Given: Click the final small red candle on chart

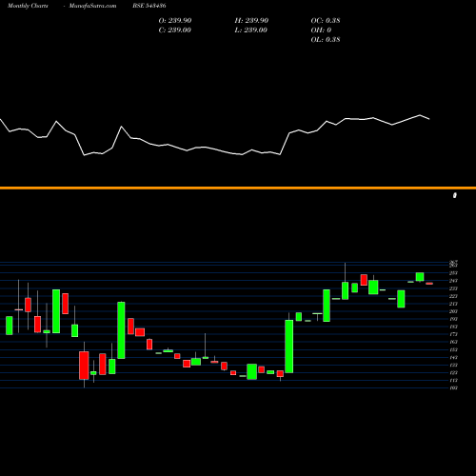Looking at the screenshot, I should coord(429,284).
